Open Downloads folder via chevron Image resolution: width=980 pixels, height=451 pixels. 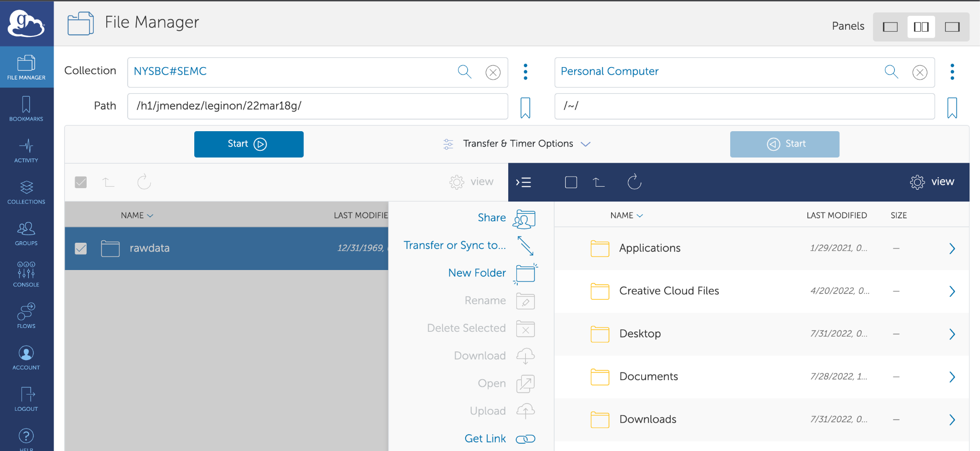click(952, 420)
